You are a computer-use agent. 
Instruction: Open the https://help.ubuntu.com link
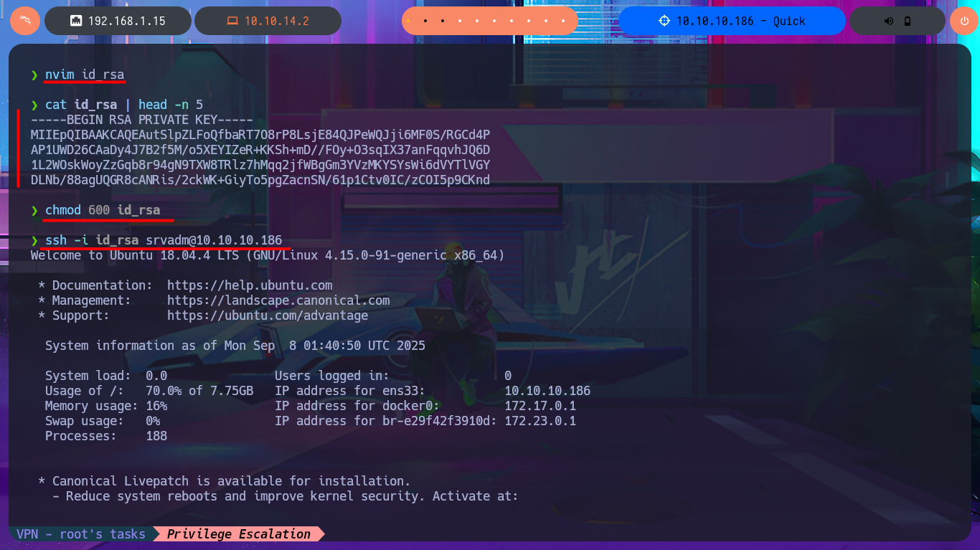pos(249,285)
